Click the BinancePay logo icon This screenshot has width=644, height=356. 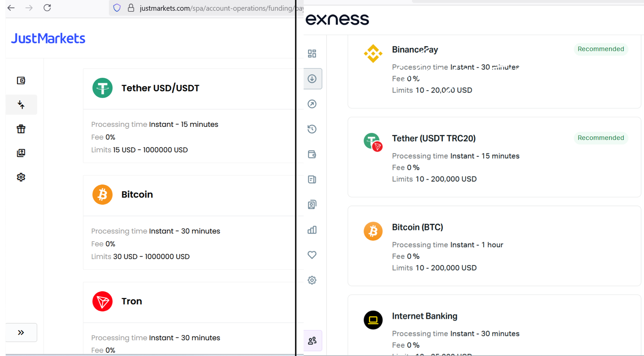click(373, 54)
